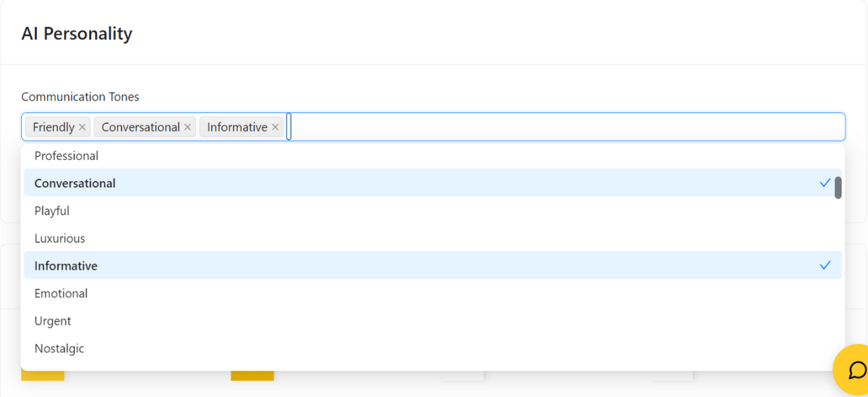Remove the Friendly tag
The width and height of the screenshot is (868, 397).
(x=82, y=127)
